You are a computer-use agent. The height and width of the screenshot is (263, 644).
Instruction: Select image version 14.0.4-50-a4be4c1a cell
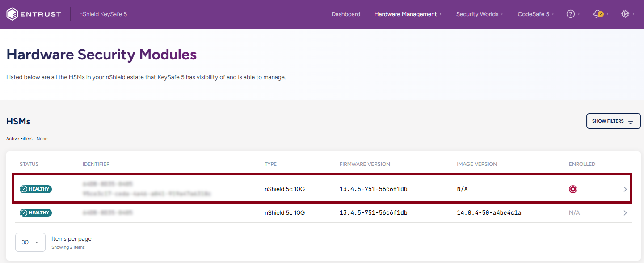(489, 213)
